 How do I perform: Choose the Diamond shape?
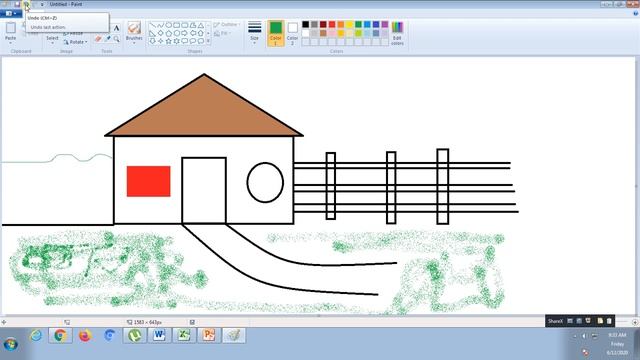pos(160,33)
